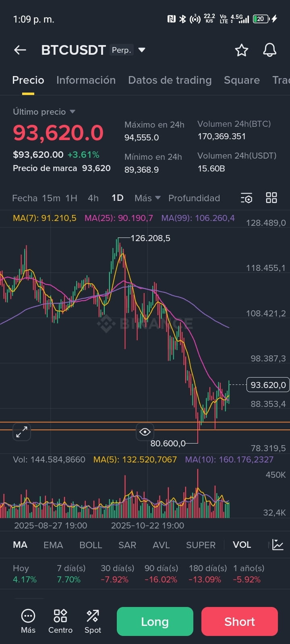Tap Precio de marca 93,620
This screenshot has height=644, width=290.
click(62, 168)
